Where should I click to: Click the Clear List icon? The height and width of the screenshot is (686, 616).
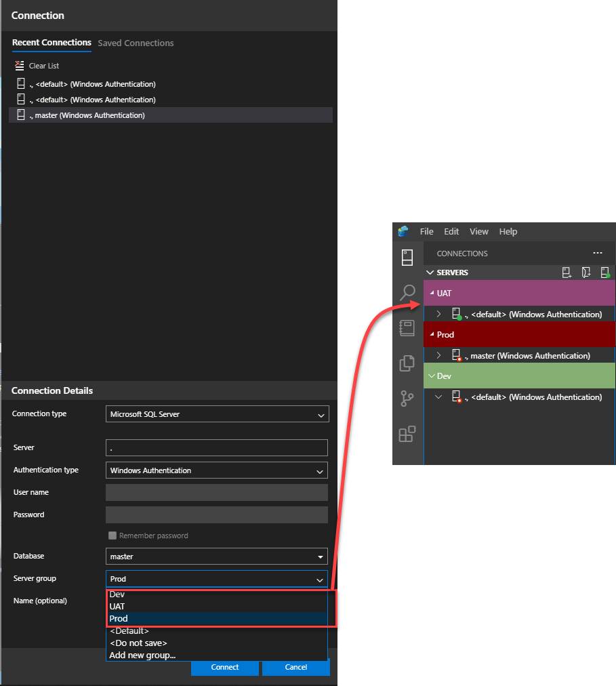(19, 66)
